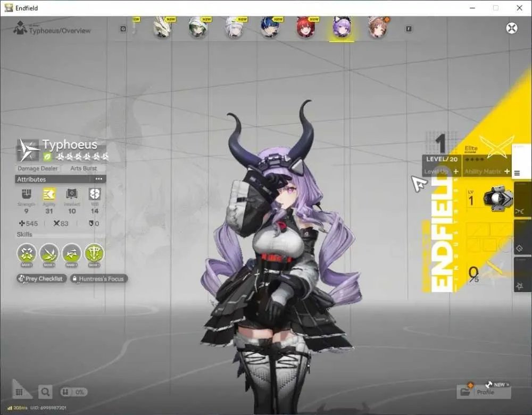Click the Q previous-character key icon
Viewport: 532px width, 415px height.
pyautogui.click(x=123, y=29)
